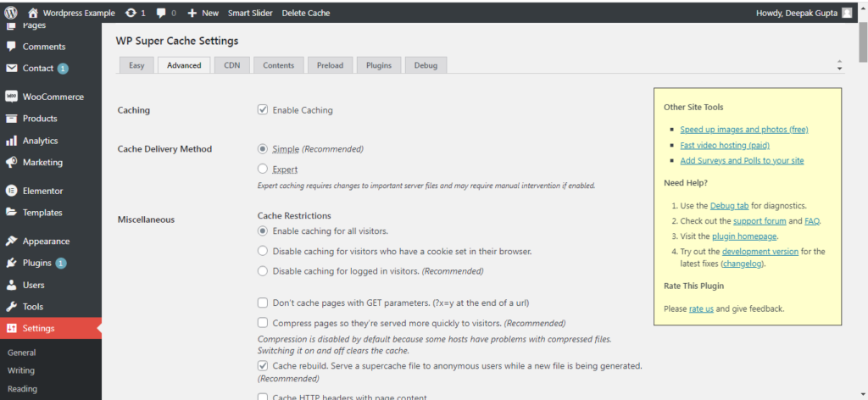This screenshot has height=400, width=868.
Task: Open Appearance in the sidebar
Action: point(46,241)
